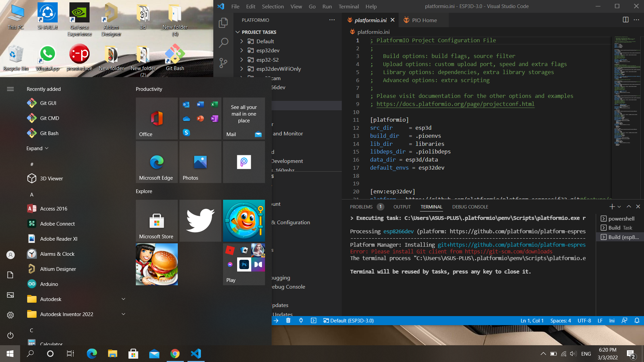The height and width of the screenshot is (362, 644).
Task: Collapse the PROJECT TASKS section
Action: (x=238, y=32)
